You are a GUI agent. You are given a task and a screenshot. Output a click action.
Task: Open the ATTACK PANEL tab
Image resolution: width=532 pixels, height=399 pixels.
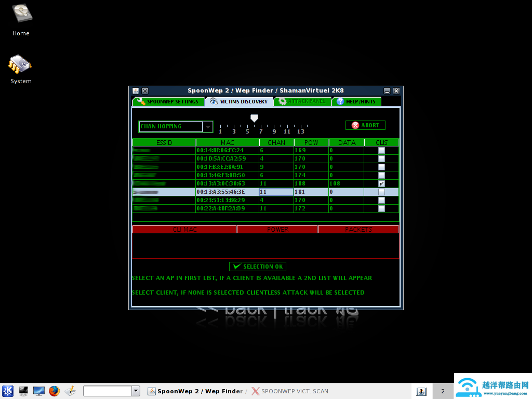point(302,101)
